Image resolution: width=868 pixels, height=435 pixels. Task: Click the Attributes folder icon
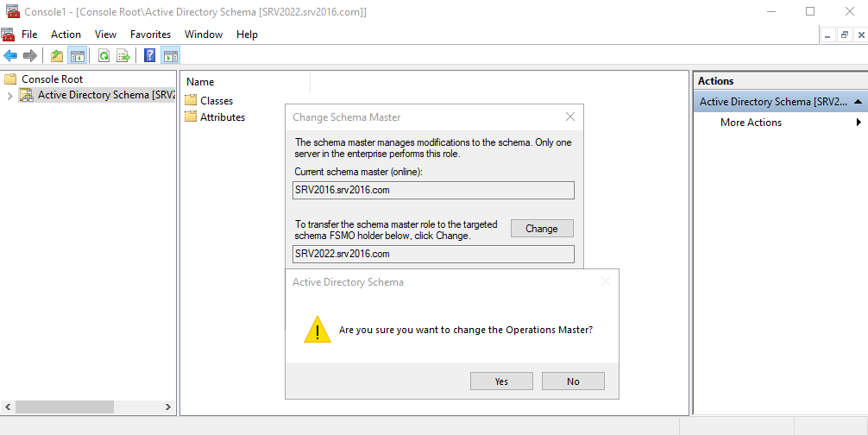coord(191,117)
